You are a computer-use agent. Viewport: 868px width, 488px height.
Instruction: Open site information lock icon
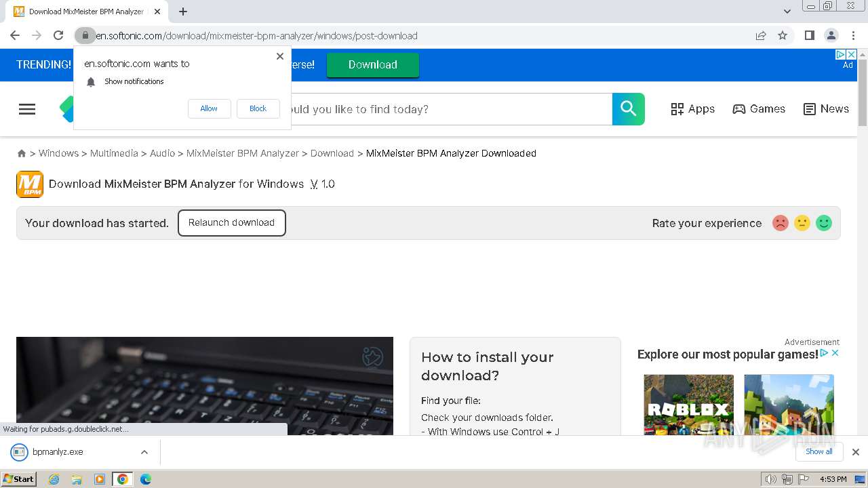tap(85, 36)
